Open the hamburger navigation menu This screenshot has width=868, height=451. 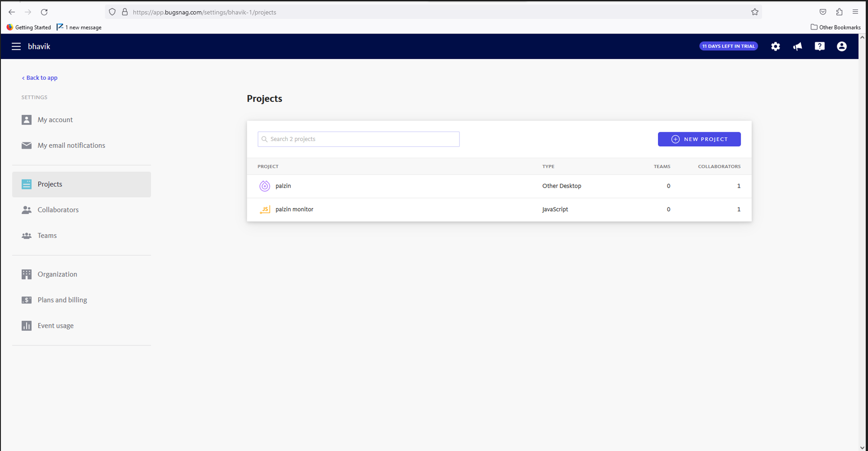point(16,46)
